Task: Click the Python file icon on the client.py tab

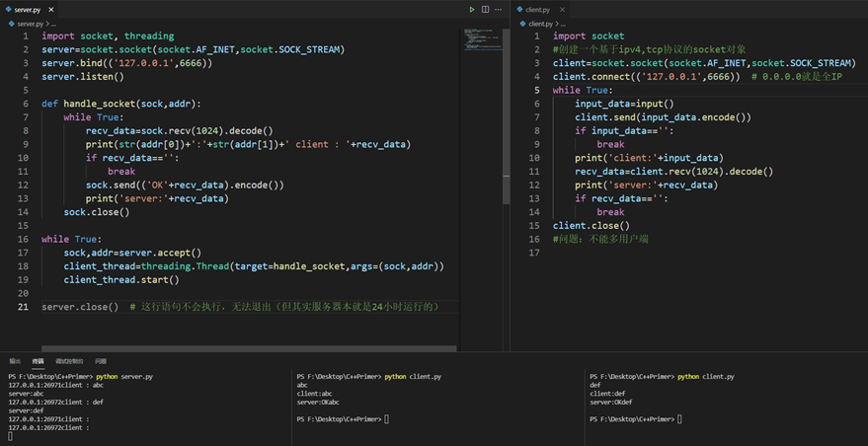Action: (x=520, y=10)
